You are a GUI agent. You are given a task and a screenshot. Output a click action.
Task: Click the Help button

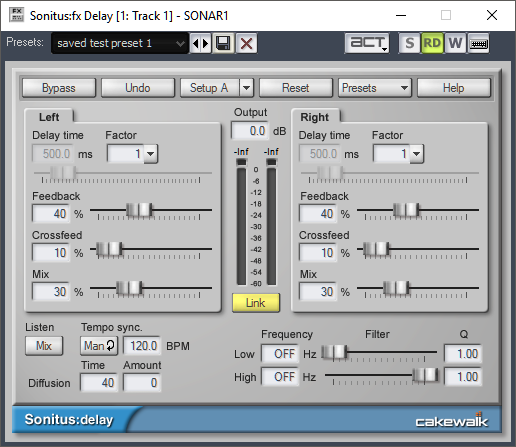coord(454,88)
